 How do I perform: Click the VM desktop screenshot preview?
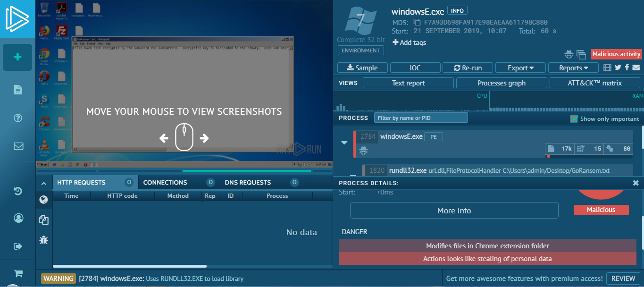(x=184, y=84)
